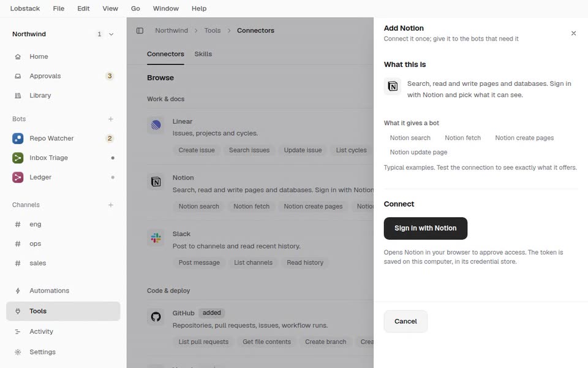This screenshot has height=368, width=588.
Task: Click the Connectors breadcrumb
Action: click(x=255, y=31)
